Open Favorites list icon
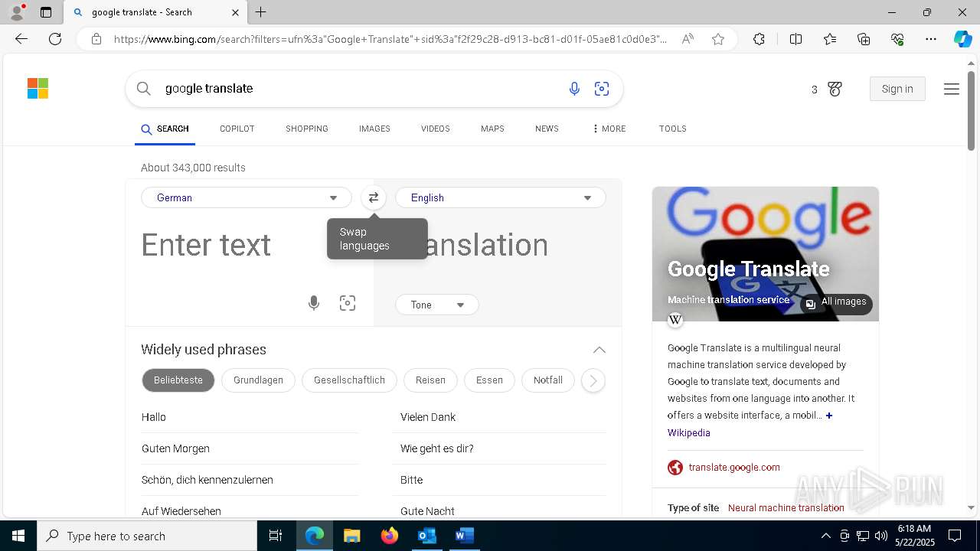Screen dimensions: 980x551 click(x=830, y=39)
